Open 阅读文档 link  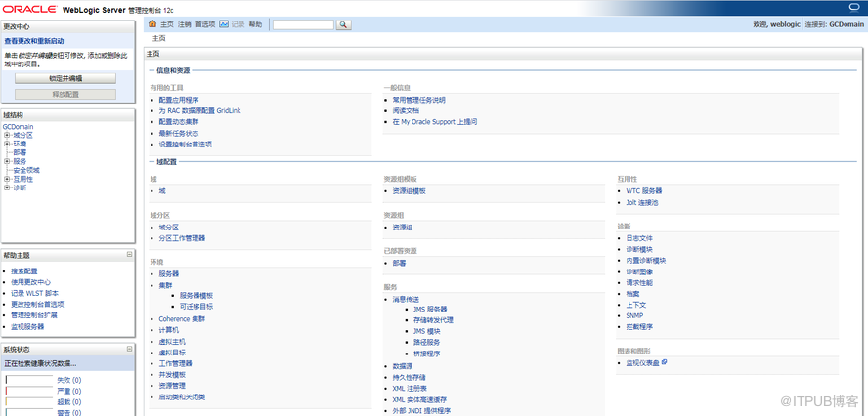(406, 111)
